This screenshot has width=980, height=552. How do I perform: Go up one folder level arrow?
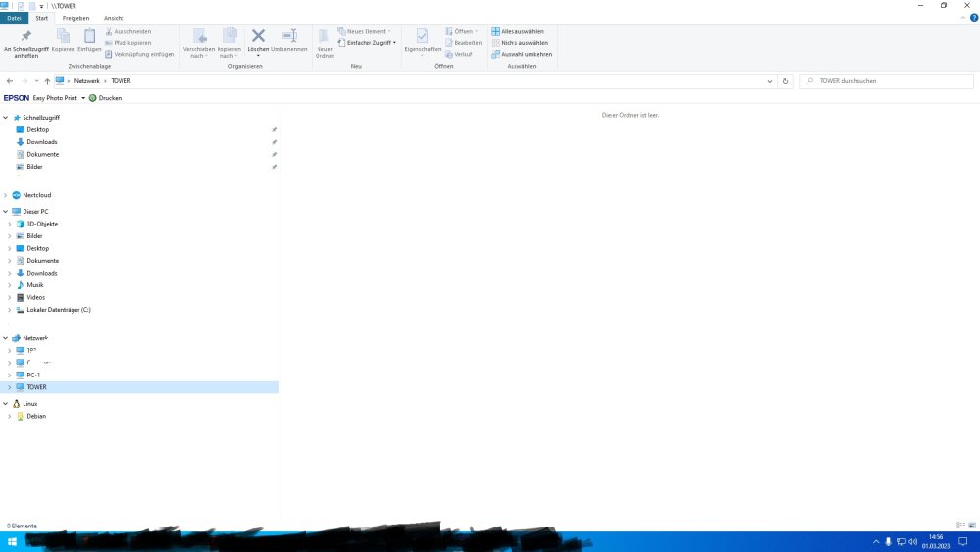[47, 81]
